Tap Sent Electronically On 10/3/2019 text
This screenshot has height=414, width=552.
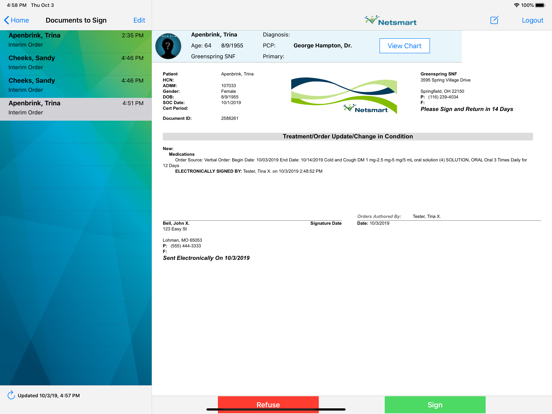(206, 258)
